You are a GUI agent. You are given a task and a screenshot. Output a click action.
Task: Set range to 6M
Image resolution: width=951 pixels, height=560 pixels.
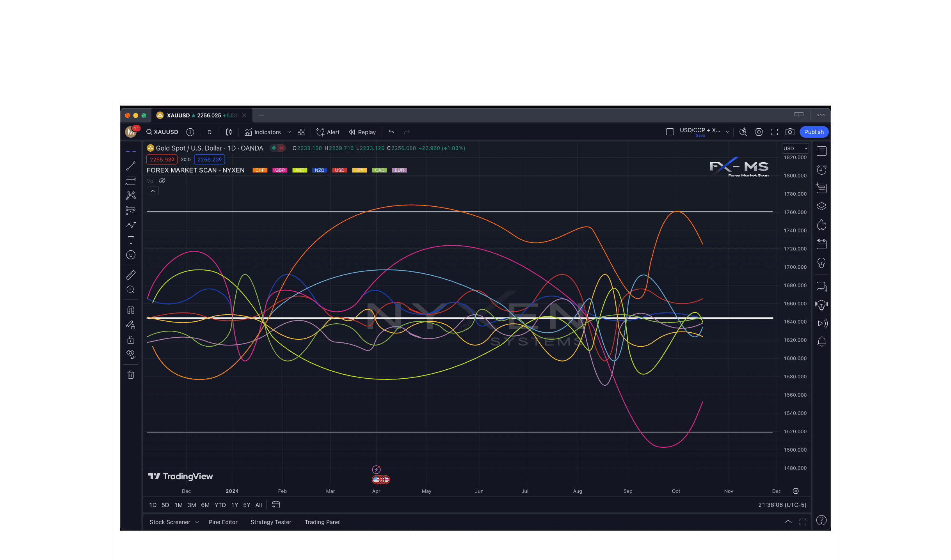point(205,505)
